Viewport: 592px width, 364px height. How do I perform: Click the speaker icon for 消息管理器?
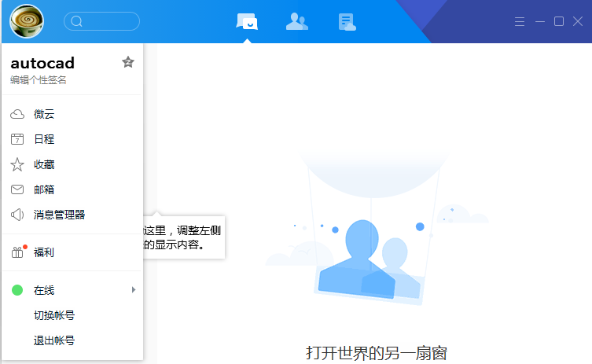[x=17, y=215]
